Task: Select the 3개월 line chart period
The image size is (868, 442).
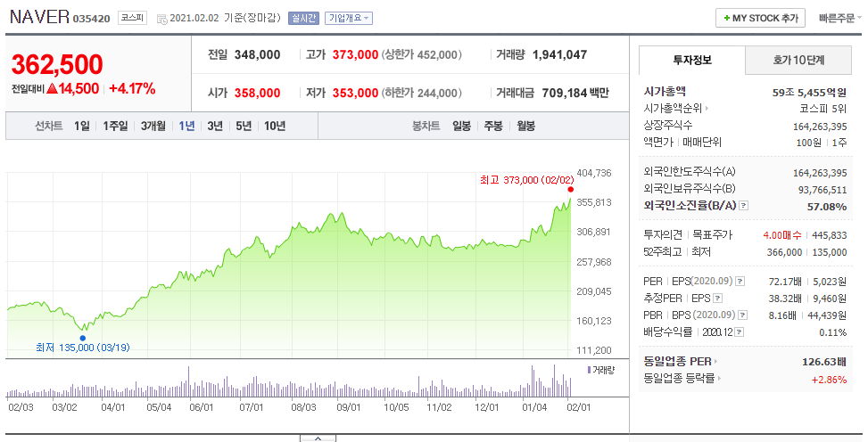Action: click(153, 127)
